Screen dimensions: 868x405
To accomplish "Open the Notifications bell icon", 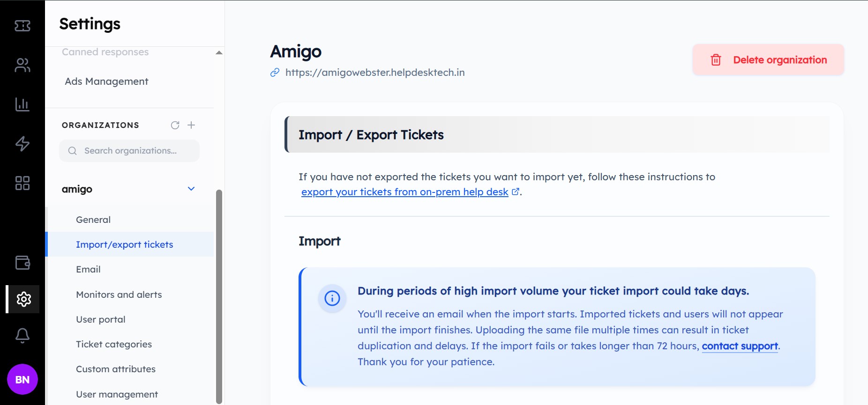I will [22, 335].
